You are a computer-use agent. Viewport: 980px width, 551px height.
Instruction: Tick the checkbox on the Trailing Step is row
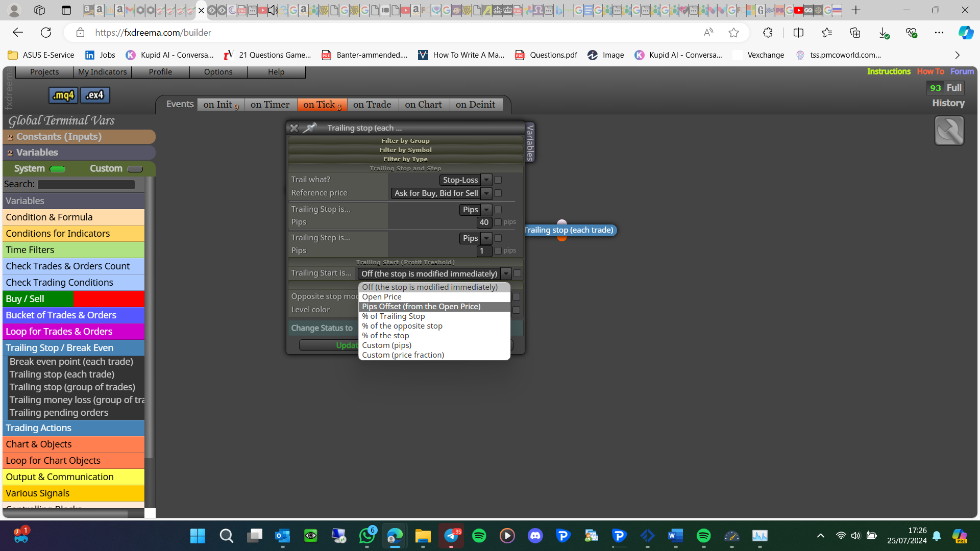coord(498,238)
